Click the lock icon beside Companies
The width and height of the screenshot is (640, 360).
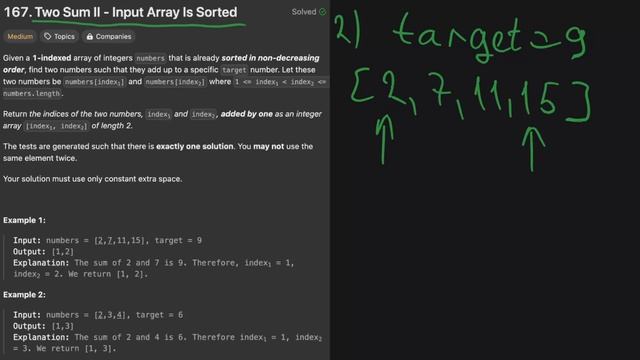[90, 37]
